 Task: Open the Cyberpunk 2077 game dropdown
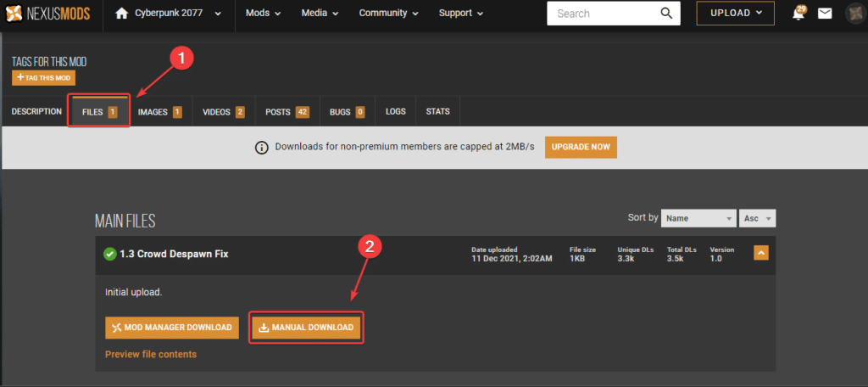click(x=169, y=14)
